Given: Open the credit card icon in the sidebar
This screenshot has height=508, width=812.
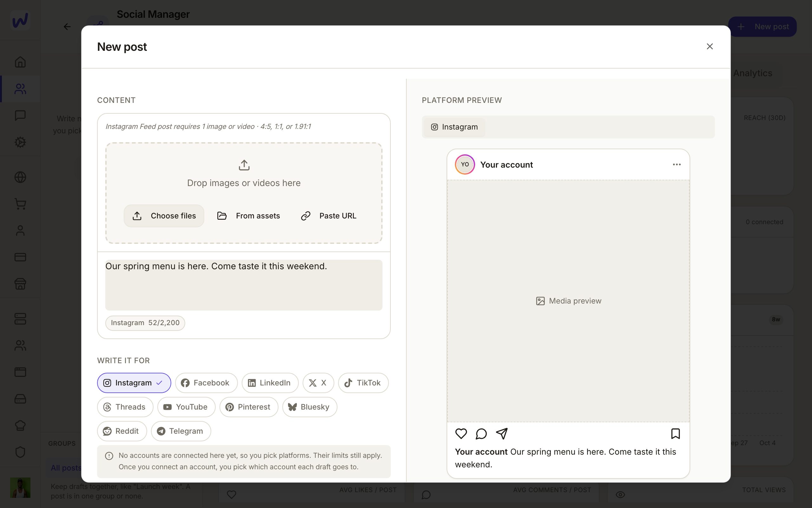Looking at the screenshot, I should click(x=20, y=257).
